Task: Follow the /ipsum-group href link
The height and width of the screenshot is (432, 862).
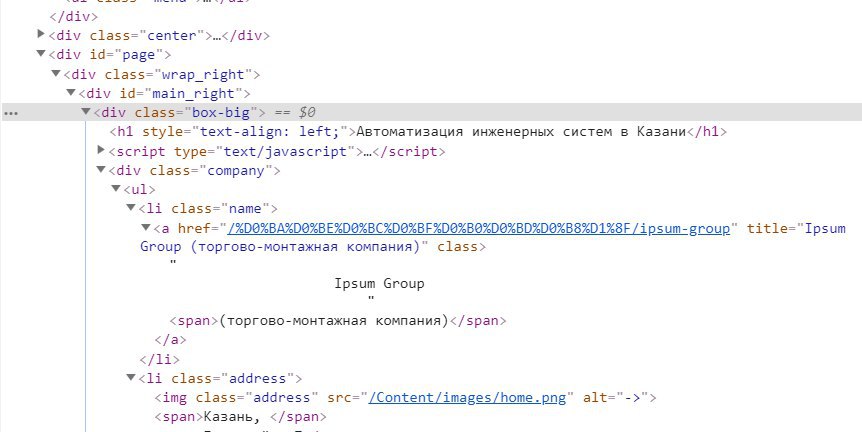Action: [479, 228]
